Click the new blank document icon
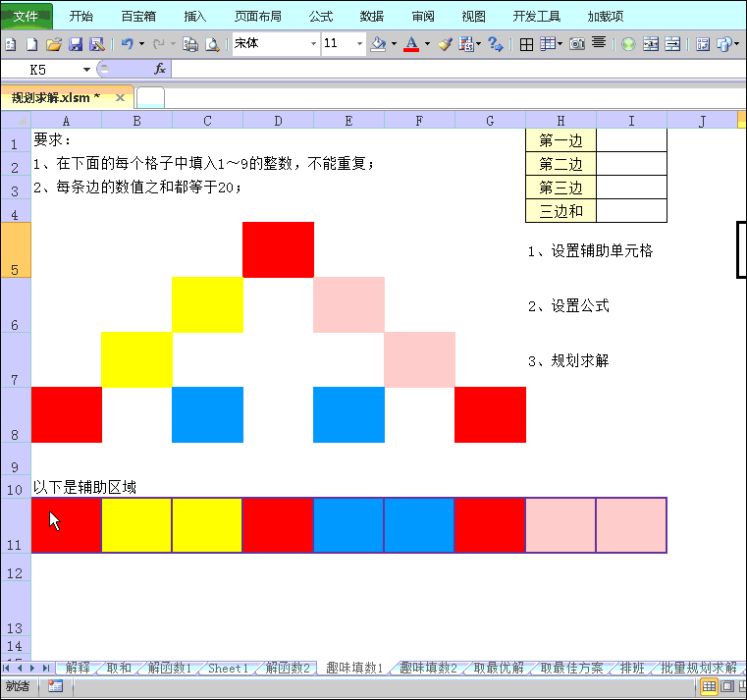 coord(32,44)
